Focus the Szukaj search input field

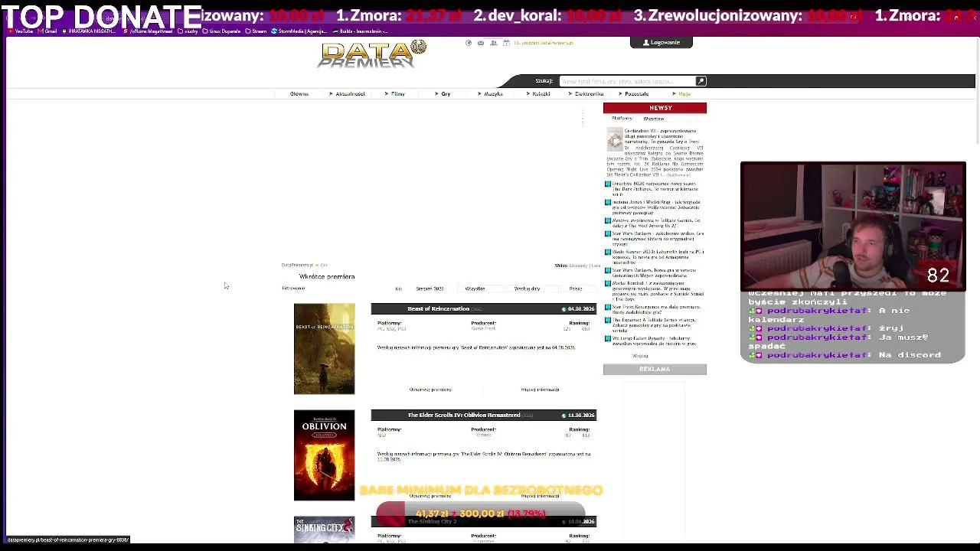626,81
